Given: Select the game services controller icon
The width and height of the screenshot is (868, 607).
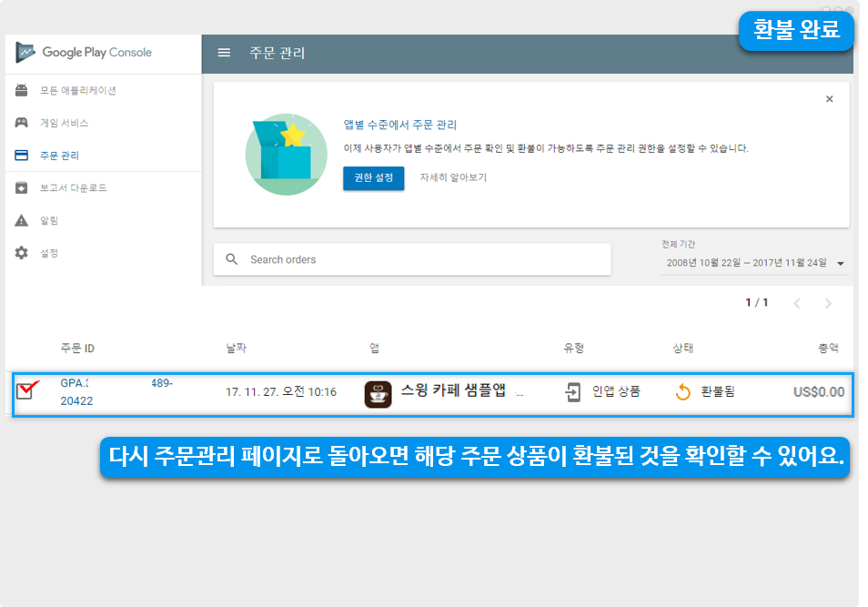Looking at the screenshot, I should point(22,123).
